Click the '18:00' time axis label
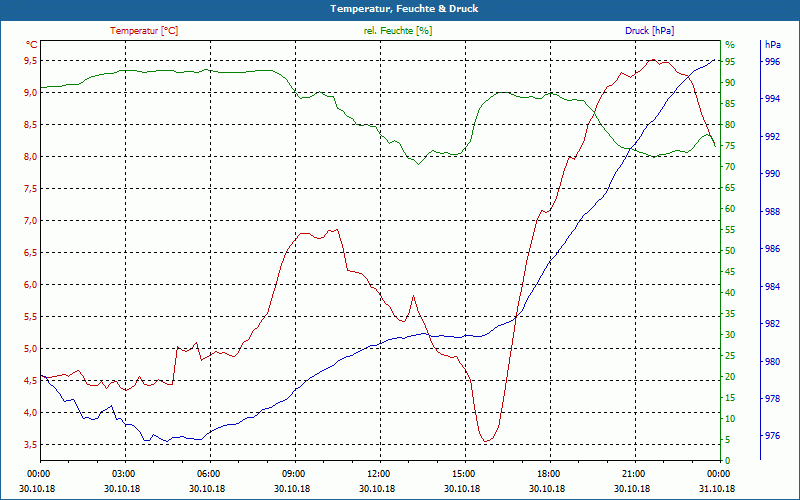The image size is (800, 500). click(x=548, y=473)
